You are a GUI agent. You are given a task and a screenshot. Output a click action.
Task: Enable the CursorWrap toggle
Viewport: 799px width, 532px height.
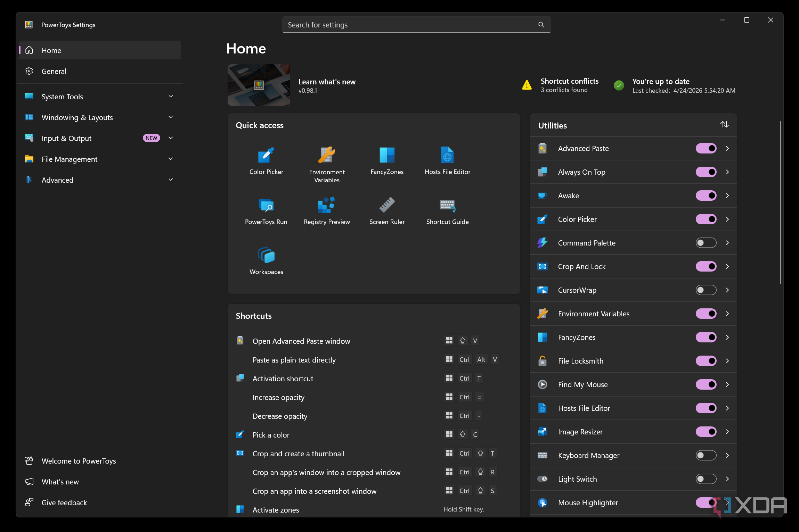click(706, 290)
